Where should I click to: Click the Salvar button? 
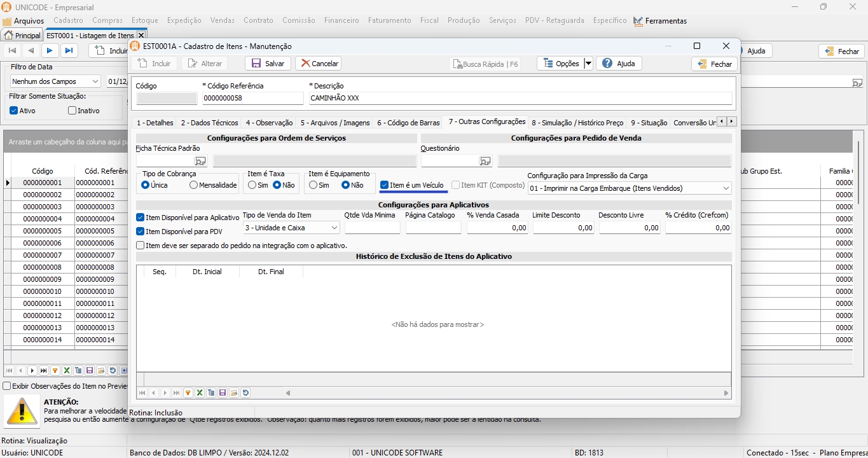[268, 64]
